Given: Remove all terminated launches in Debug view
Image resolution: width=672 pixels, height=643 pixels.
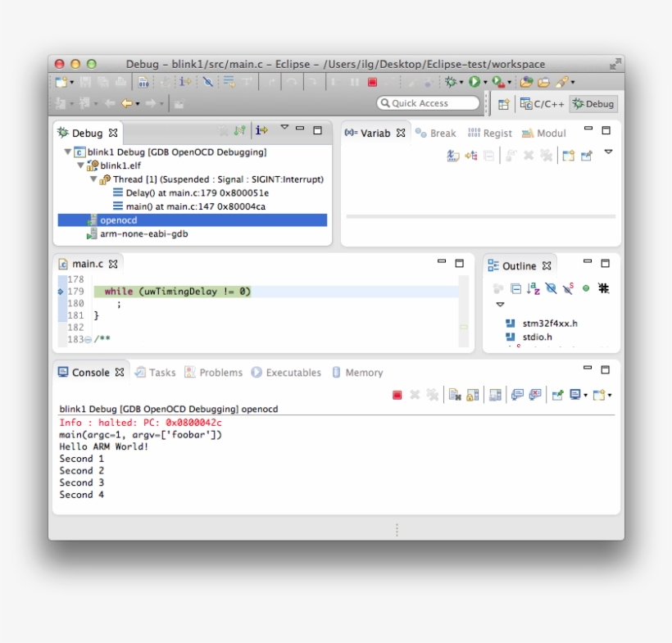Looking at the screenshot, I should tap(223, 129).
